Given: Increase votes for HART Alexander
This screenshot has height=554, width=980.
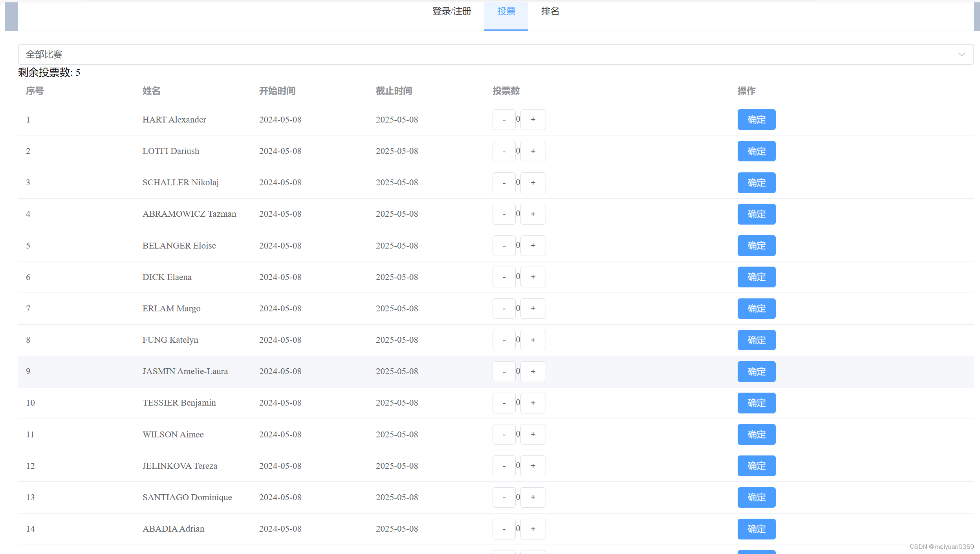Looking at the screenshot, I should [x=533, y=119].
